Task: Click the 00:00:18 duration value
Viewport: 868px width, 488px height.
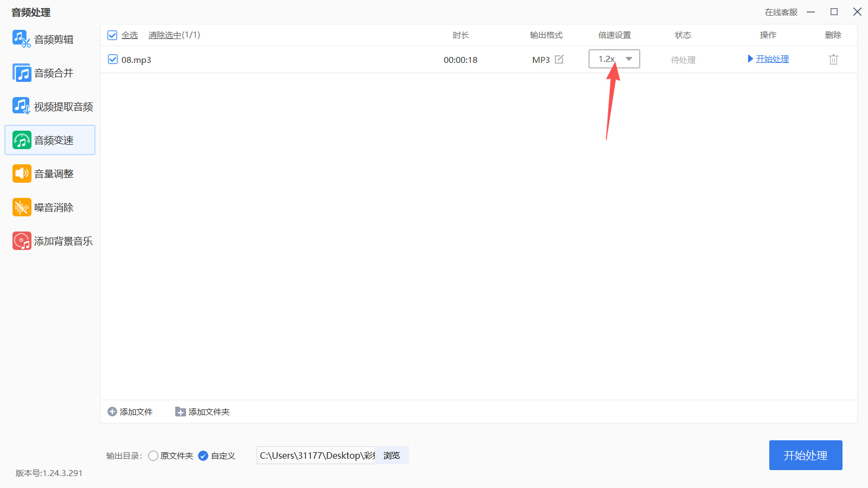Action: (x=461, y=60)
